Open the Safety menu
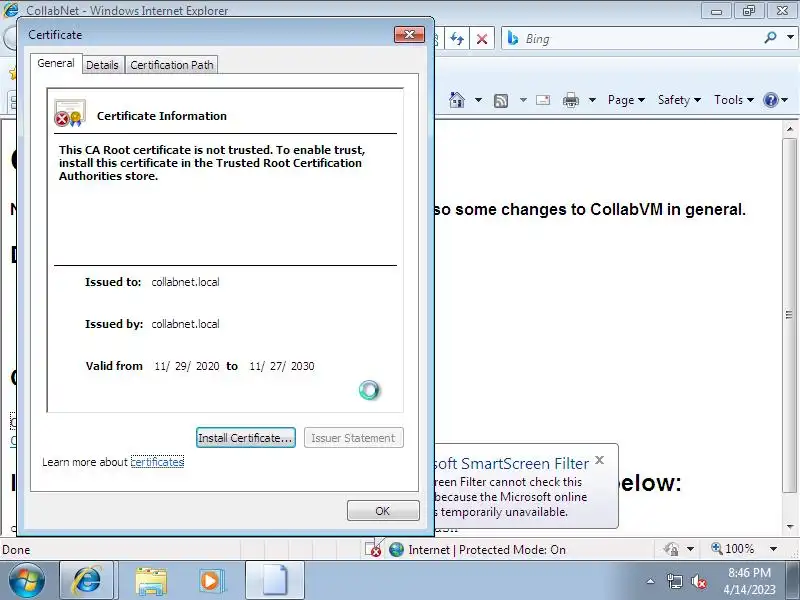 pos(679,100)
